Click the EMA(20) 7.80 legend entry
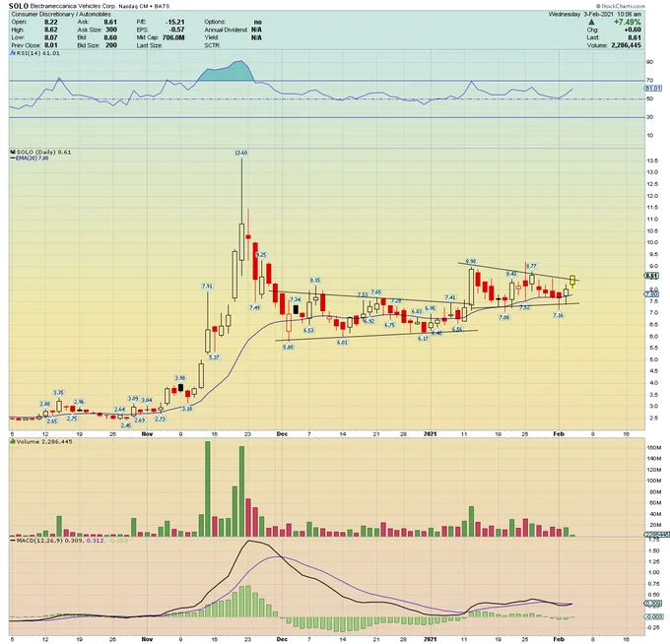Viewport: 670px width, 644px height. point(32,158)
